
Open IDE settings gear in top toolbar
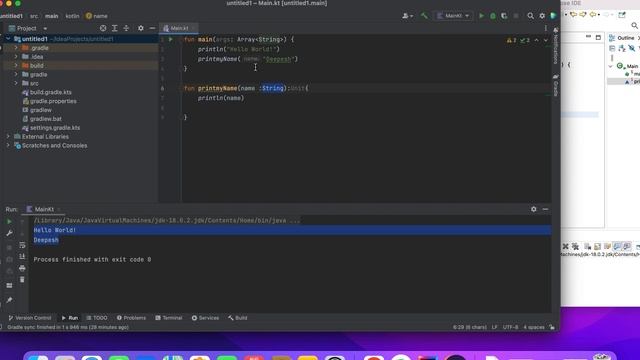[x=542, y=16]
